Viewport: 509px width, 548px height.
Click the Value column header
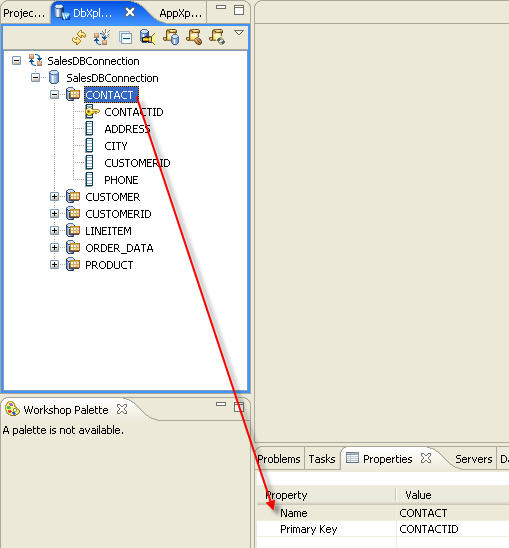coord(453,495)
